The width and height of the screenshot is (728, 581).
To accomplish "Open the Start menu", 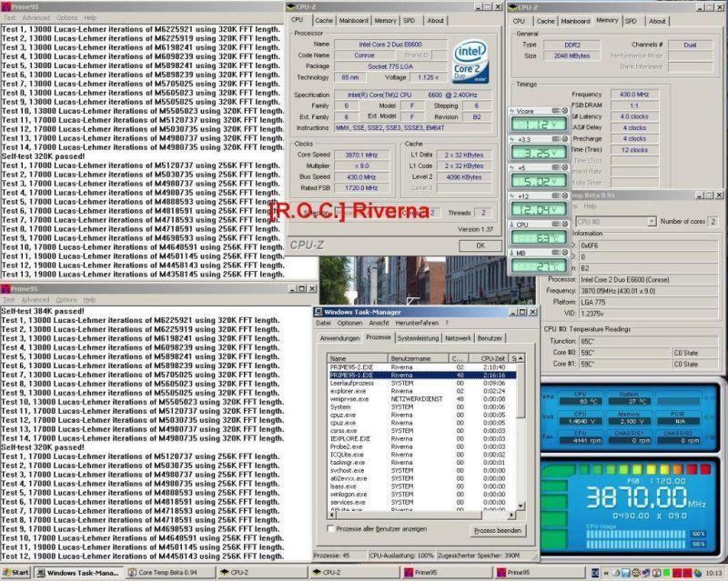I will coord(15,573).
